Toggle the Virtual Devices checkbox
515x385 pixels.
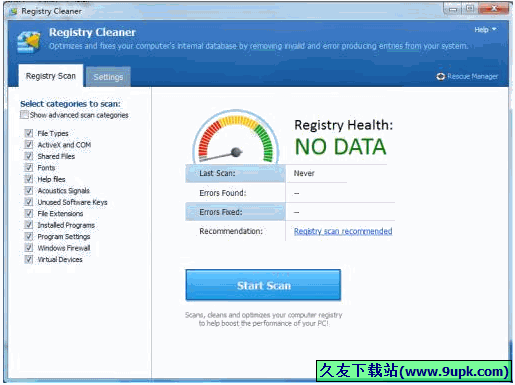tap(29, 259)
